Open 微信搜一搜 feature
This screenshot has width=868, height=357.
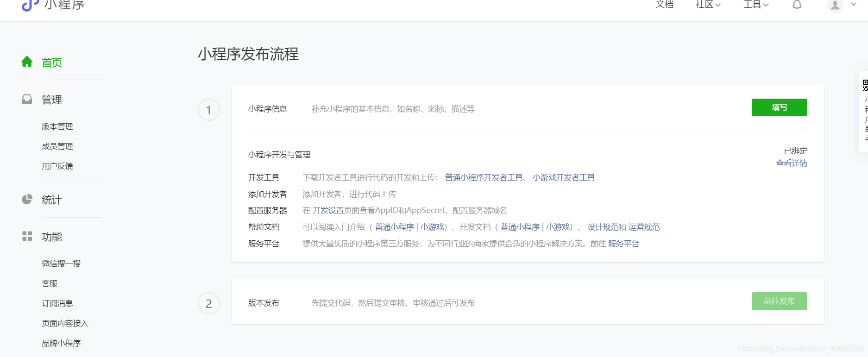coord(61,263)
